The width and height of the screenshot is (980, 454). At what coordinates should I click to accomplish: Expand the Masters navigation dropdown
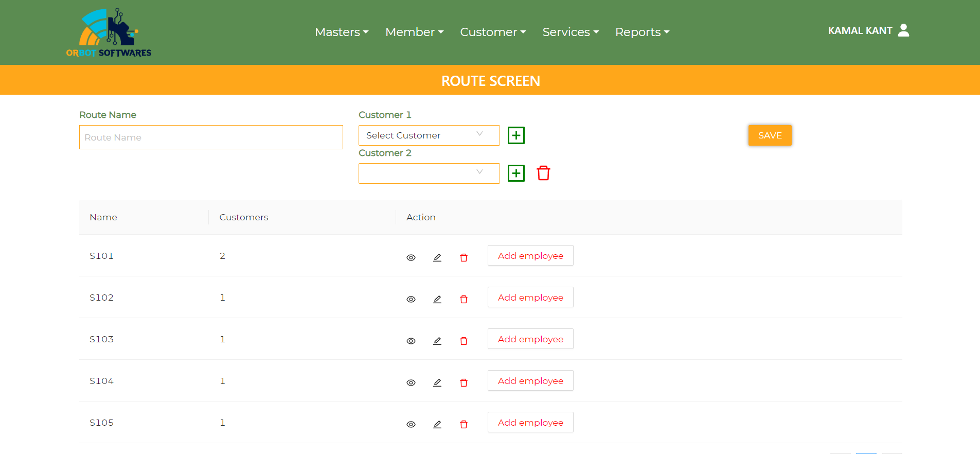tap(342, 32)
